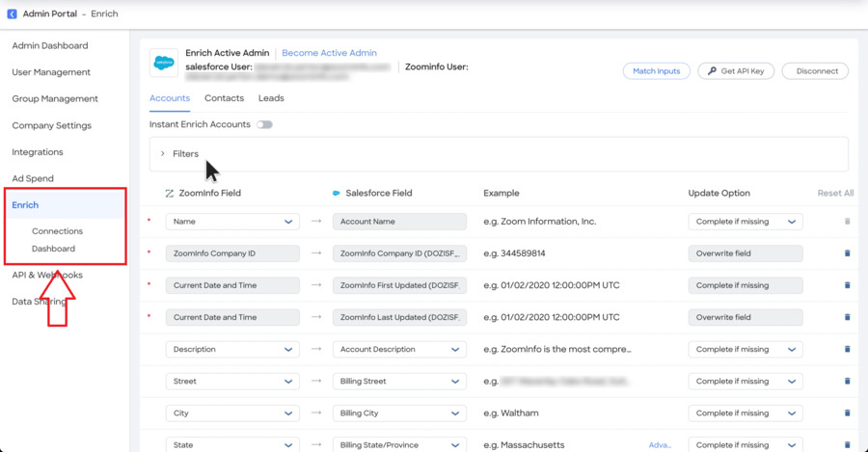Delete the Description mapping row
This screenshot has width=868, height=452.
pos(847,349)
